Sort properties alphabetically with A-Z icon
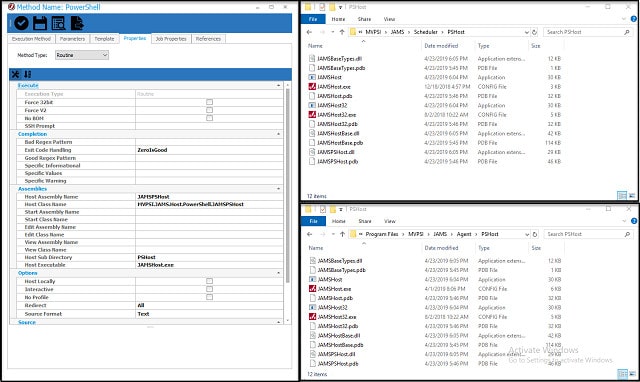Screen dimensions: 640x382 click(27, 74)
